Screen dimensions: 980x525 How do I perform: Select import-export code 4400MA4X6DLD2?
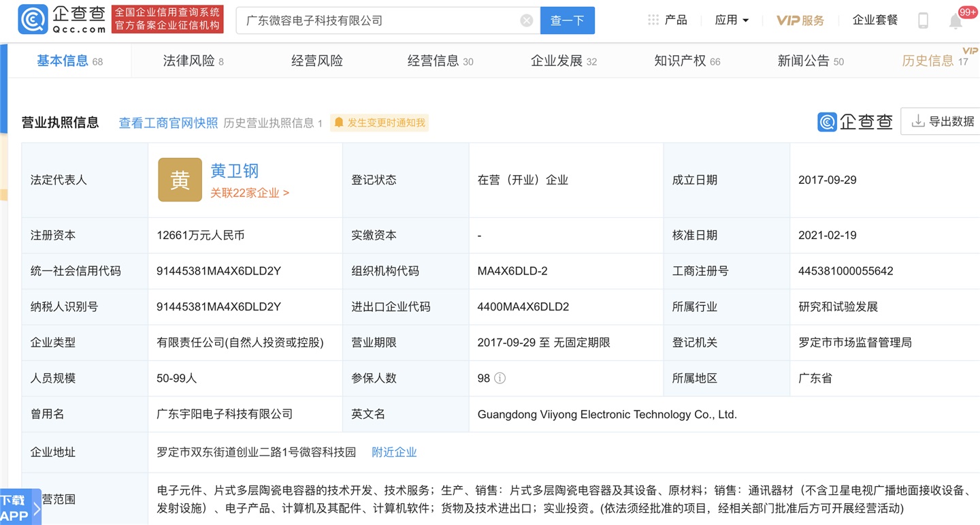click(523, 306)
